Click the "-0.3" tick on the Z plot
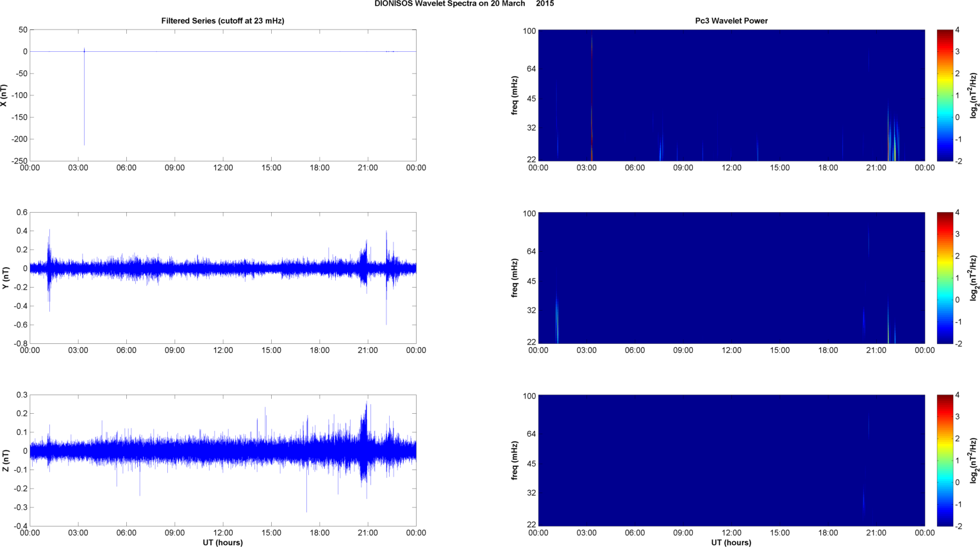 point(19,507)
